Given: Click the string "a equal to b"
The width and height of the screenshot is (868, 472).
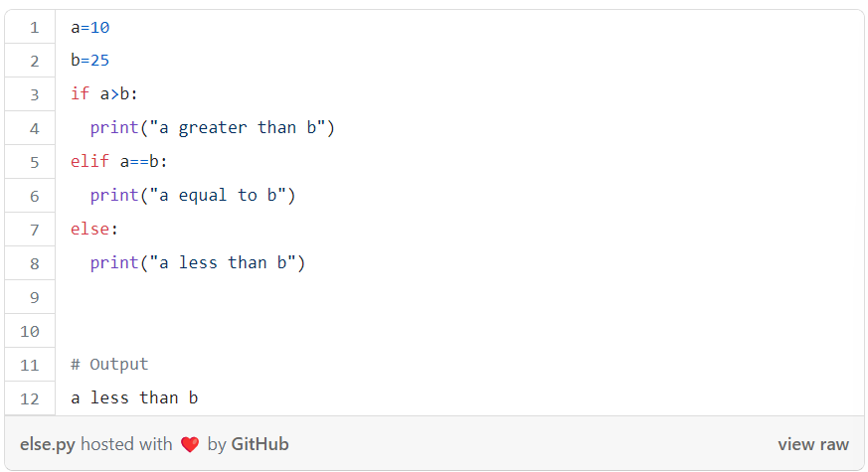Looking at the screenshot, I should pyautogui.click(x=218, y=196).
